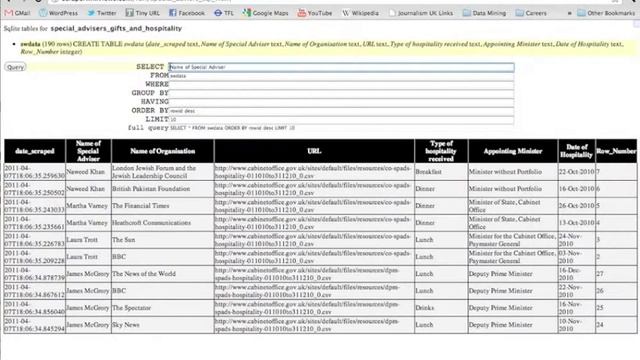The width and height of the screenshot is (640, 360).
Task: Click the Breakfast hospitality cell
Action: click(x=441, y=172)
